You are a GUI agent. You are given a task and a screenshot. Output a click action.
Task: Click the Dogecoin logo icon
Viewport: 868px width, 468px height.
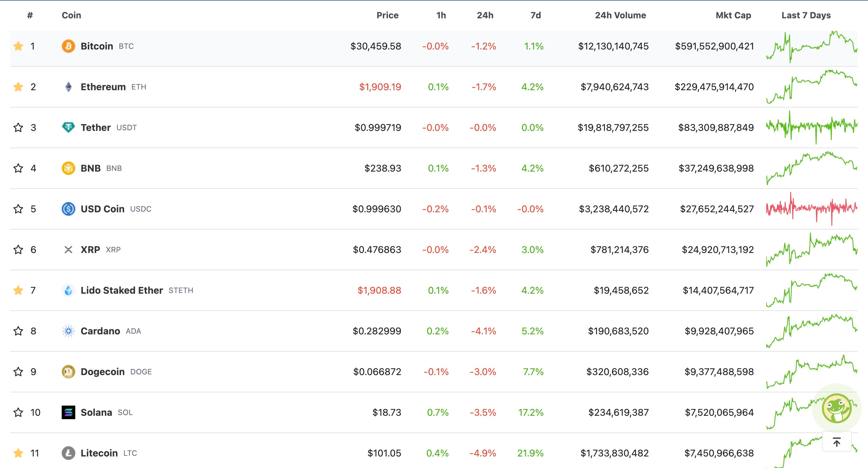pos(68,372)
